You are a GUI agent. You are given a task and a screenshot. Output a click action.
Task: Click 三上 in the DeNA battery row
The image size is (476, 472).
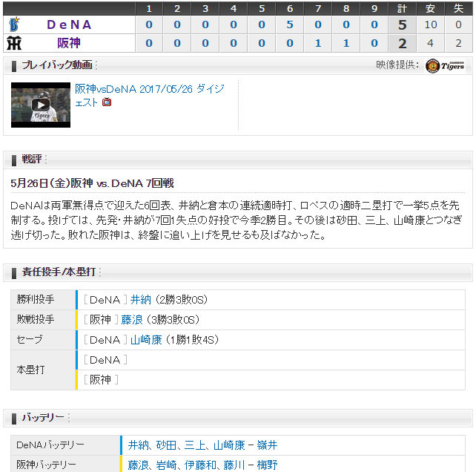pyautogui.click(x=194, y=445)
